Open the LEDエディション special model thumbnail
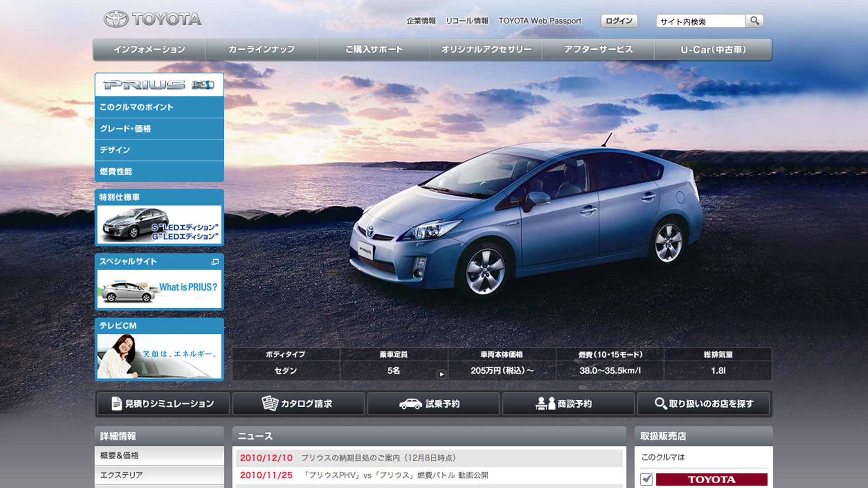Viewport: 868px width, 488px height. click(x=159, y=225)
